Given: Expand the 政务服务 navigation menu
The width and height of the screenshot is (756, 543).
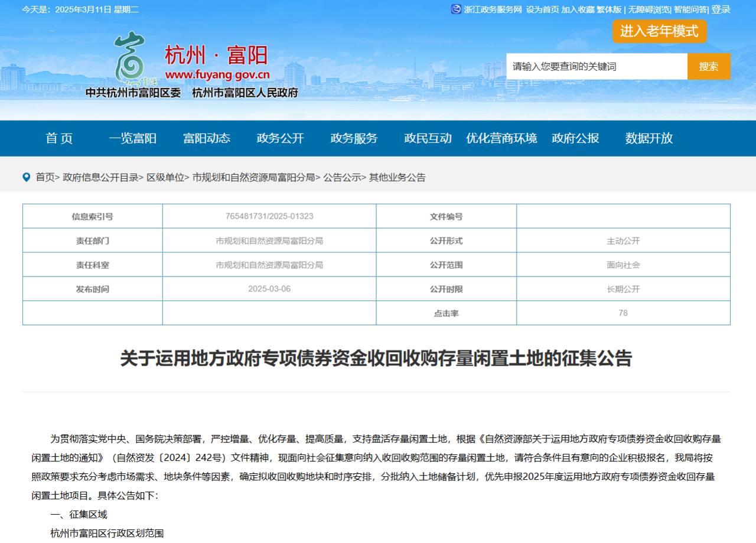Looking at the screenshot, I should click(354, 138).
